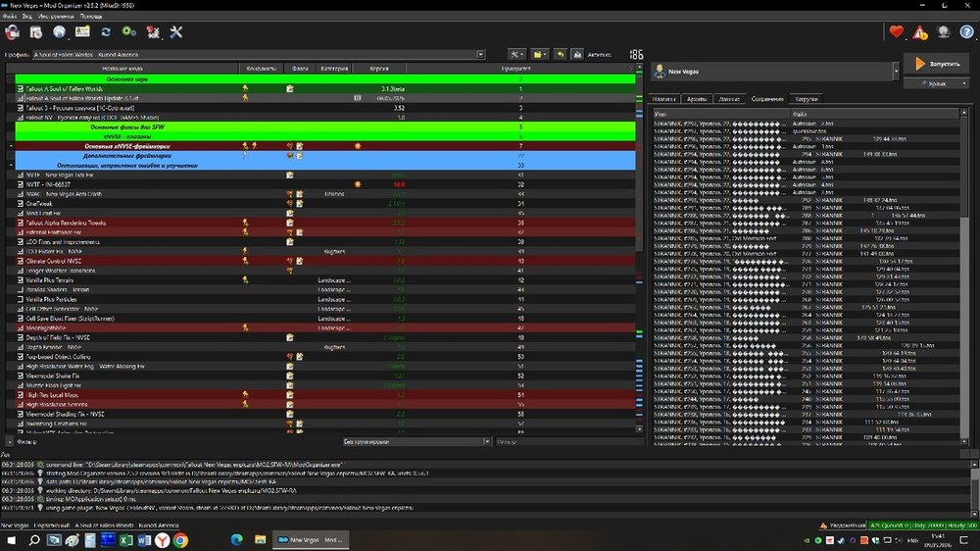Viewport: 980px width, 551px height.
Task: Click the saves list vertical scrollbar
Action: [x=963, y=275]
